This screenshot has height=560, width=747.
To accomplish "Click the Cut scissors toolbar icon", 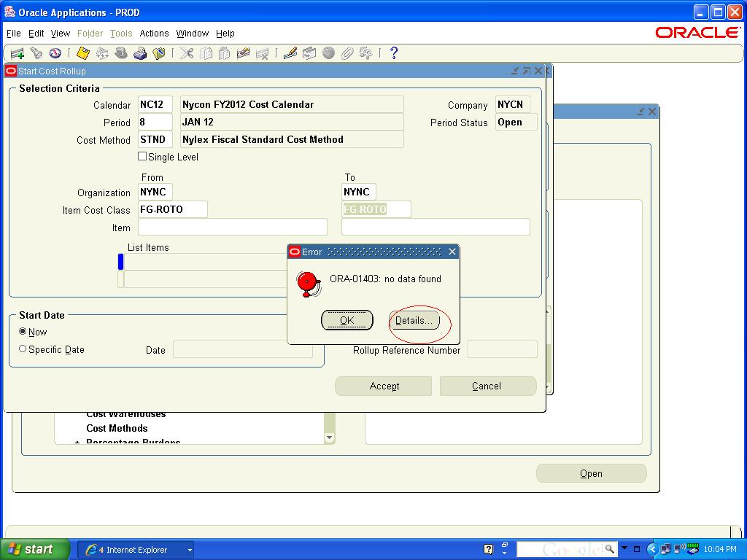I will click(x=187, y=53).
